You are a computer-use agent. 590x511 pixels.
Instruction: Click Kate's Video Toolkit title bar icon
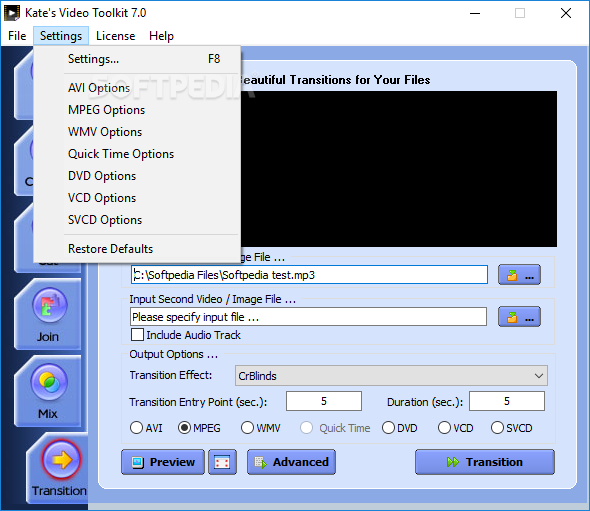[x=12, y=13]
